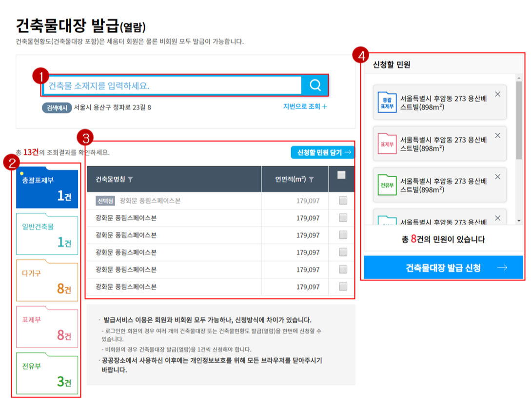The image size is (532, 411).
Task: Check the third row's checkbox
Action: 343,235
